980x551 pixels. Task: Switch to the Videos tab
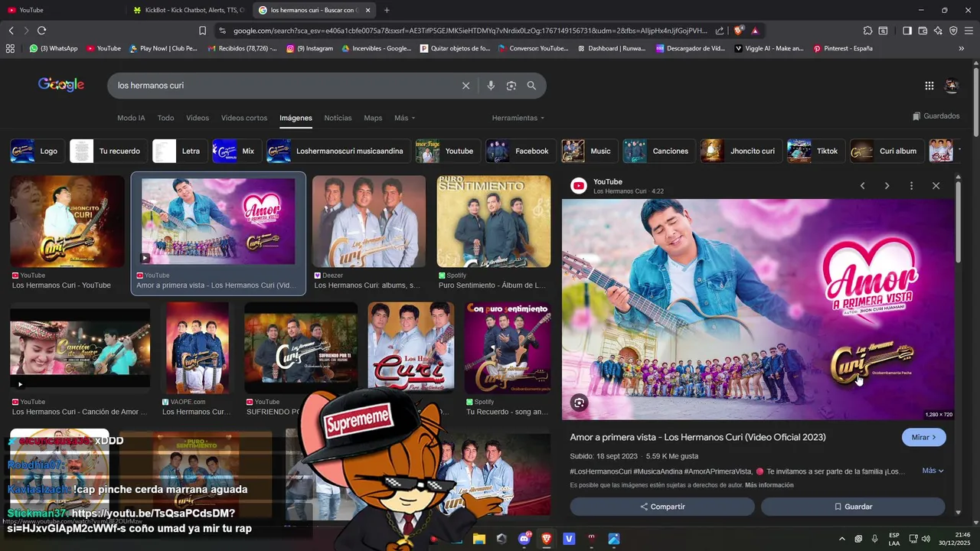pyautogui.click(x=198, y=118)
